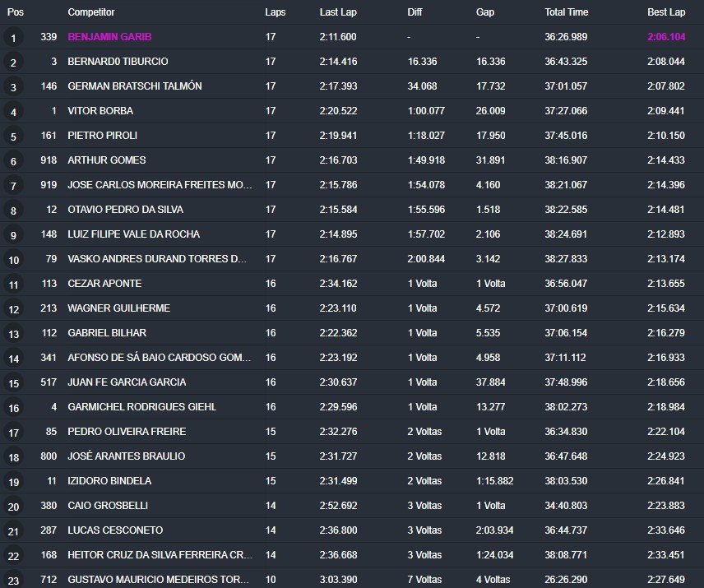Click car number 712
704x588 pixels.
coord(49,580)
